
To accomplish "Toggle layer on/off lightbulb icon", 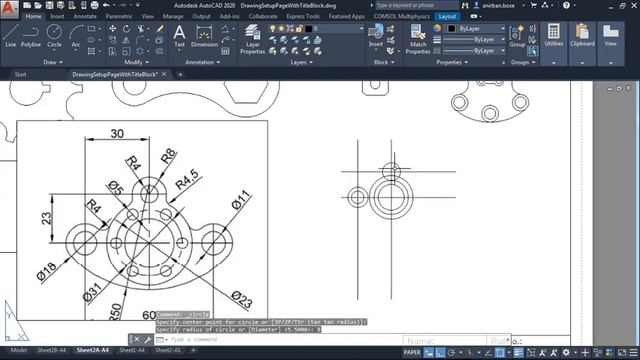I will [273, 29].
